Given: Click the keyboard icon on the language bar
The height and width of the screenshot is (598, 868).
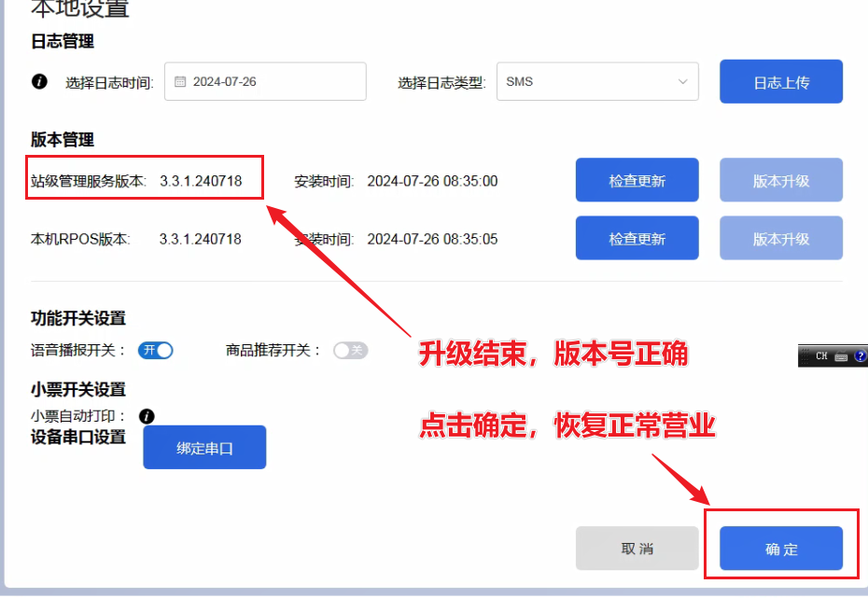Looking at the screenshot, I should tap(841, 356).
